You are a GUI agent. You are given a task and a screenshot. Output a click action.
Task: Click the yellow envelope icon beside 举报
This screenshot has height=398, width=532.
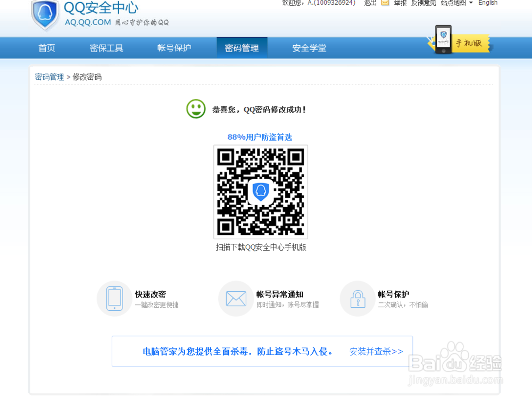pos(385,3)
